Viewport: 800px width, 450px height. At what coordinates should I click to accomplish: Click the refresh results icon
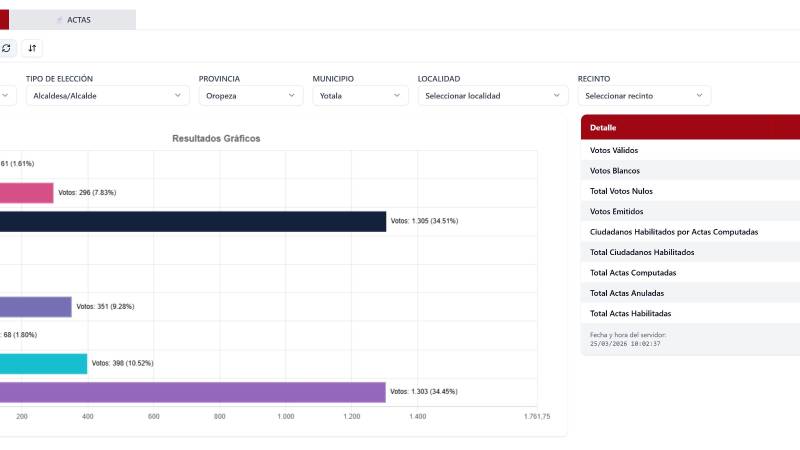point(6,48)
